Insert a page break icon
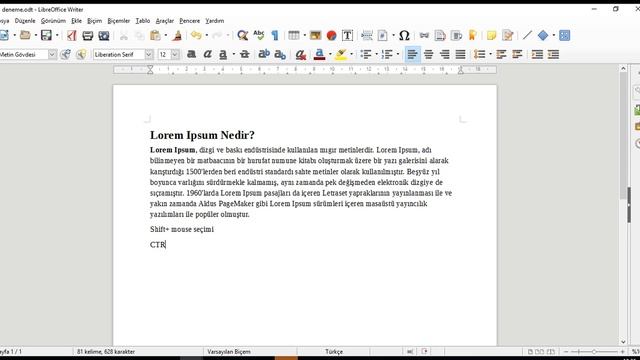Viewport: 640px width, 360px height. 367,36
